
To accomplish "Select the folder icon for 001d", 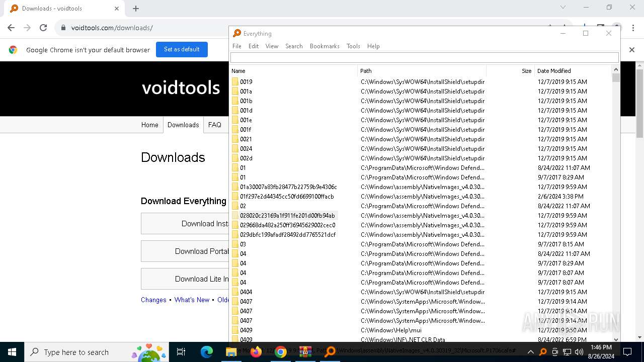I will click(235, 110).
